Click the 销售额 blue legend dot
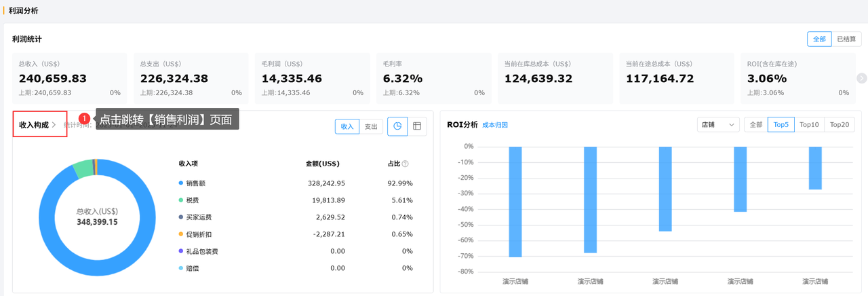Viewport: 868px width, 296px height. [181, 183]
